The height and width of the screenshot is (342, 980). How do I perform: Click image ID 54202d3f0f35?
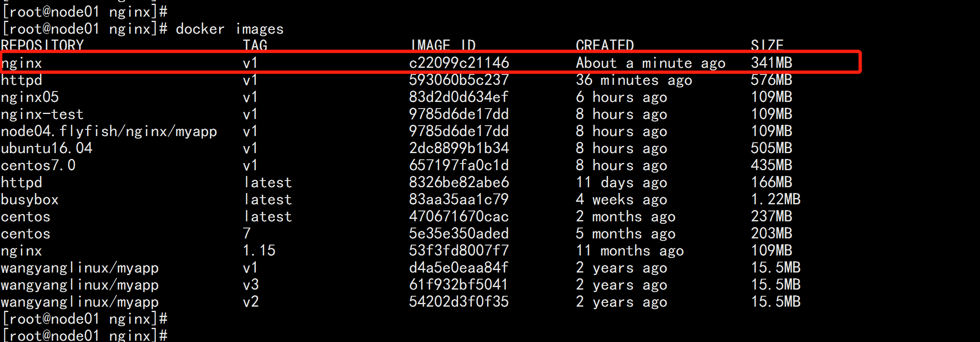tap(459, 302)
